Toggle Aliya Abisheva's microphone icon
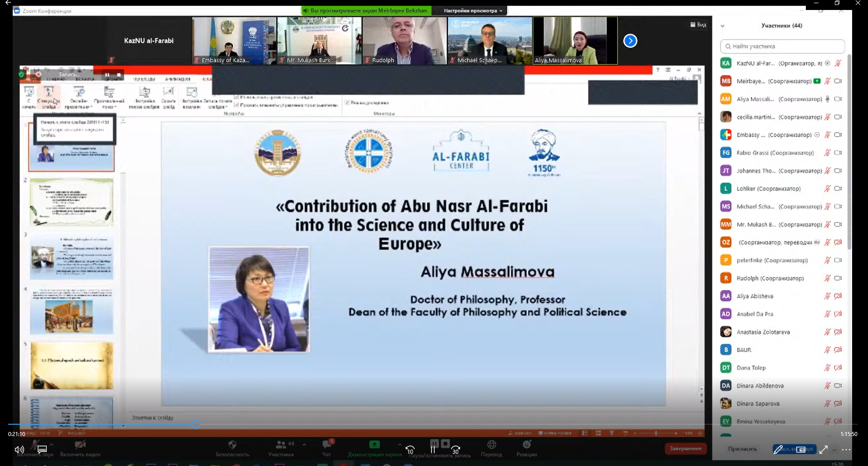This screenshot has height=466, width=868. click(x=827, y=296)
